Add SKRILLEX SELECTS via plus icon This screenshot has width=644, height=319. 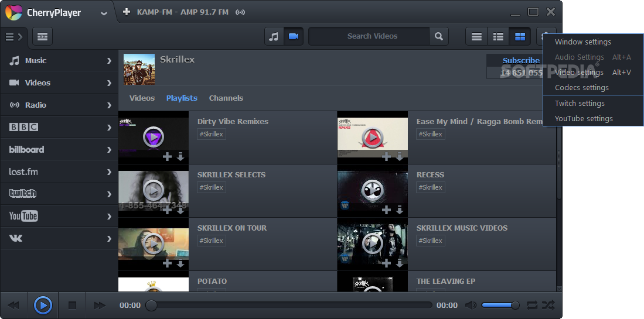pos(167,210)
